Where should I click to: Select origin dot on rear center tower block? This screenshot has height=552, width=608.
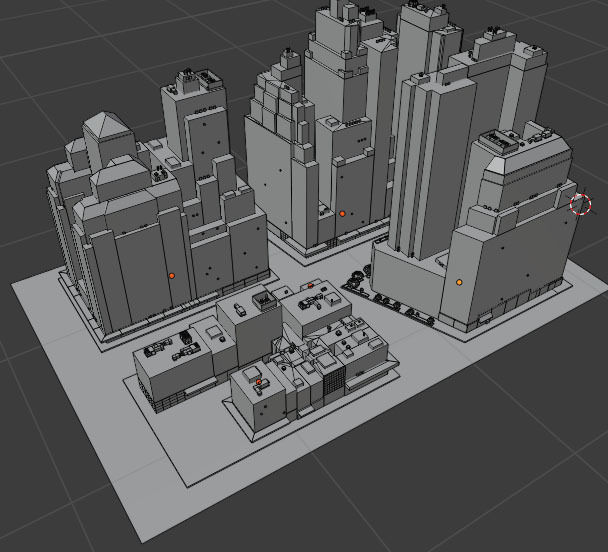point(342,214)
